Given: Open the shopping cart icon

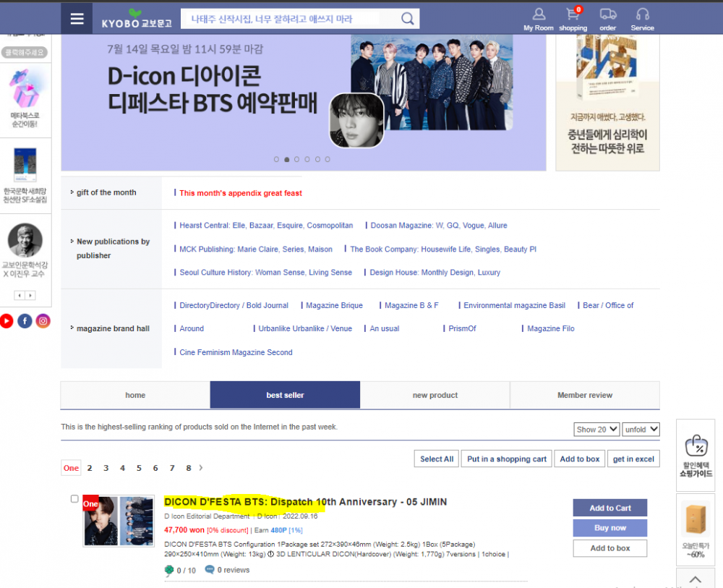Looking at the screenshot, I should tap(573, 20).
